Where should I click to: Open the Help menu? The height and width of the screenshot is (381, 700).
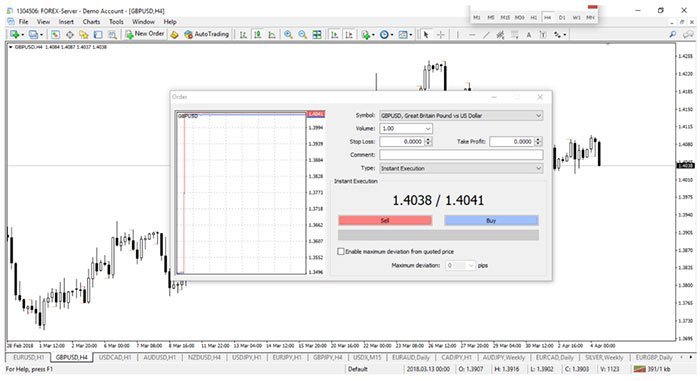point(170,21)
